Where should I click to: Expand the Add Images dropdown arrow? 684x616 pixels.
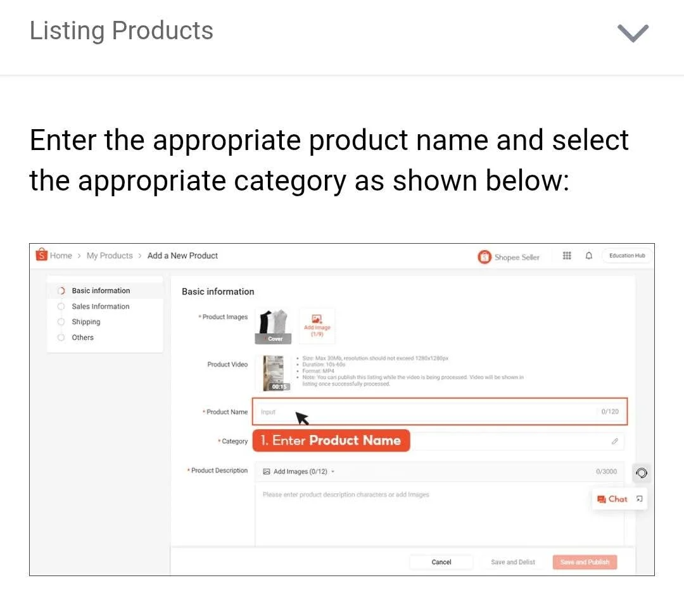[x=333, y=472]
